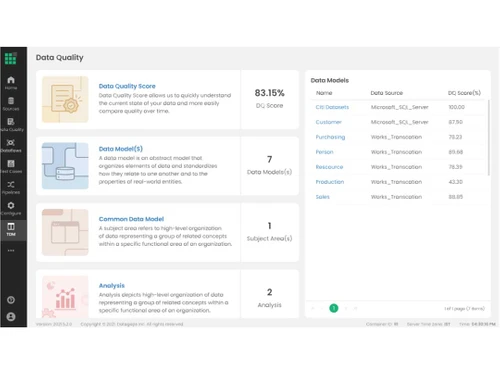The image size is (500, 375).
Task: Go to the next page arrow
Action: tap(346, 308)
